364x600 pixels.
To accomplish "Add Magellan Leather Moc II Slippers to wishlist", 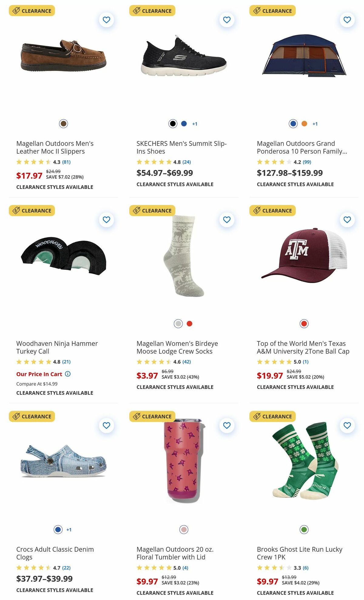I will point(106,20).
